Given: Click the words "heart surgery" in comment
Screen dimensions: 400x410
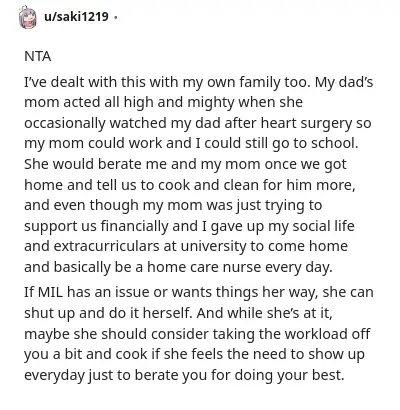Looking at the screenshot, I should pos(306,124).
